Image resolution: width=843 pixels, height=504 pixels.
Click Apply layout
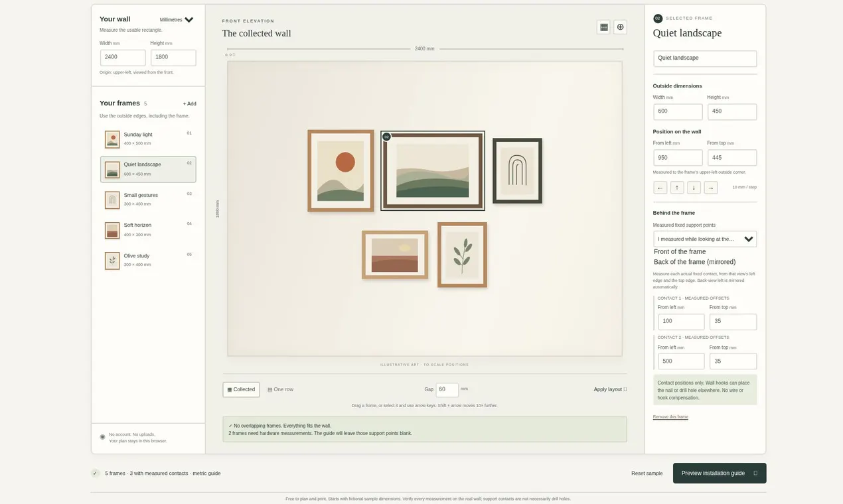pyautogui.click(x=610, y=389)
